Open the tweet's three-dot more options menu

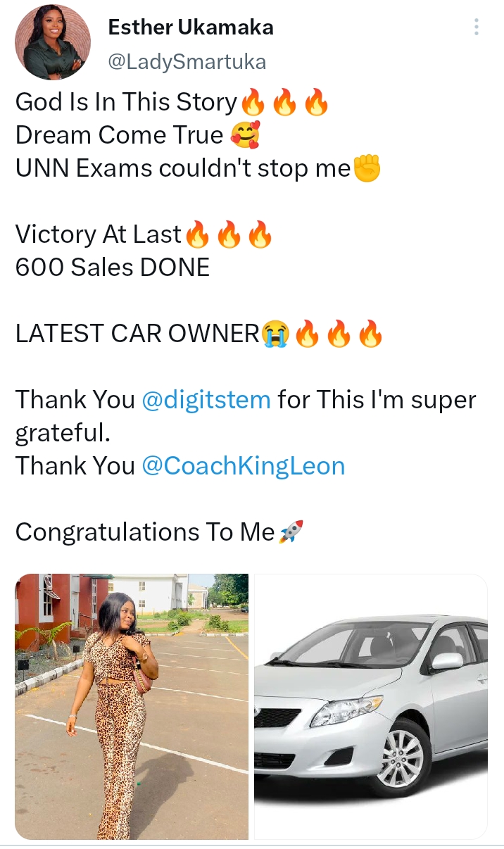[x=477, y=27]
